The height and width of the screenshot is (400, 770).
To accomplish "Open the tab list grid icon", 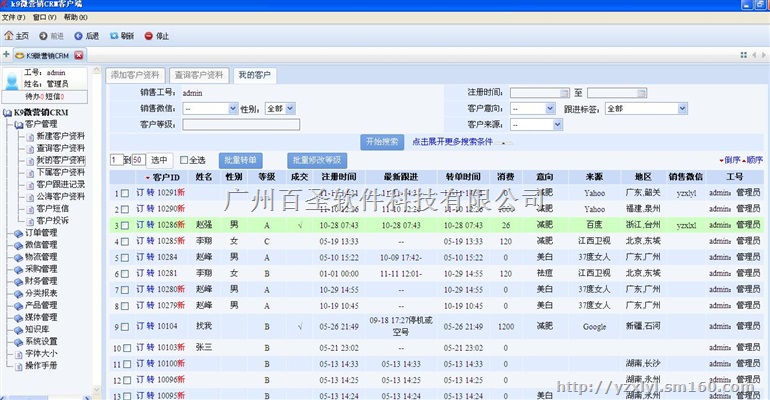I will click(743, 55).
